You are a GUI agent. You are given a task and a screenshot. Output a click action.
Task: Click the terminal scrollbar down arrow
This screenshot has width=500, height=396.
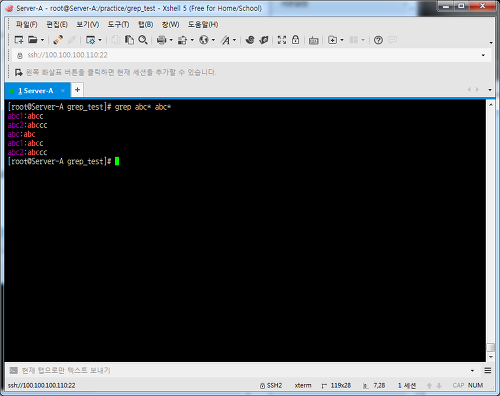pyautogui.click(x=491, y=357)
